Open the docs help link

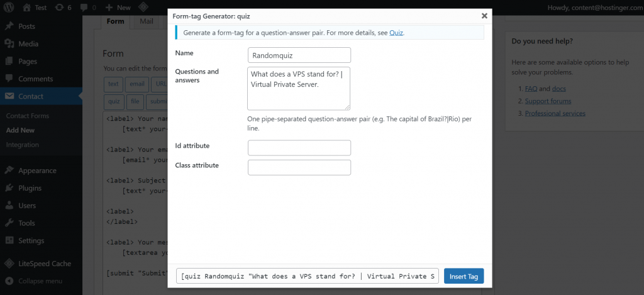tap(559, 89)
